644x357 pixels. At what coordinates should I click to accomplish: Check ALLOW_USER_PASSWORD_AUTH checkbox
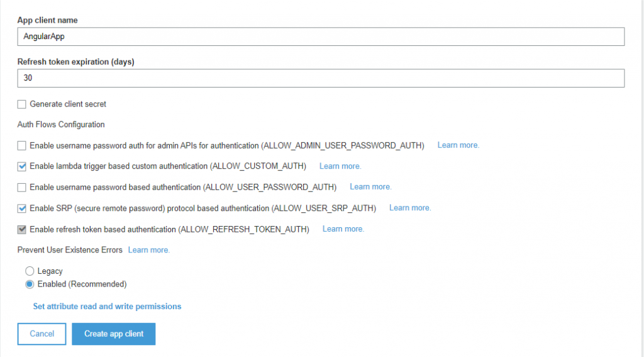pos(22,188)
